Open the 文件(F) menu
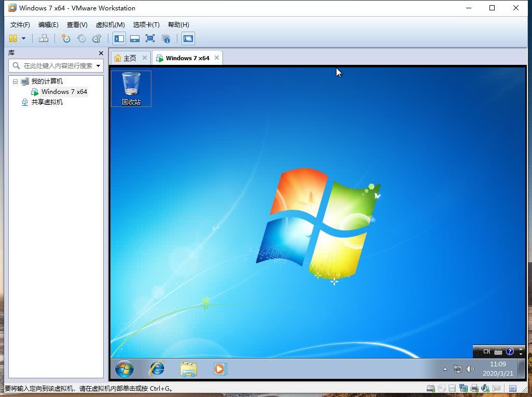 click(20, 25)
